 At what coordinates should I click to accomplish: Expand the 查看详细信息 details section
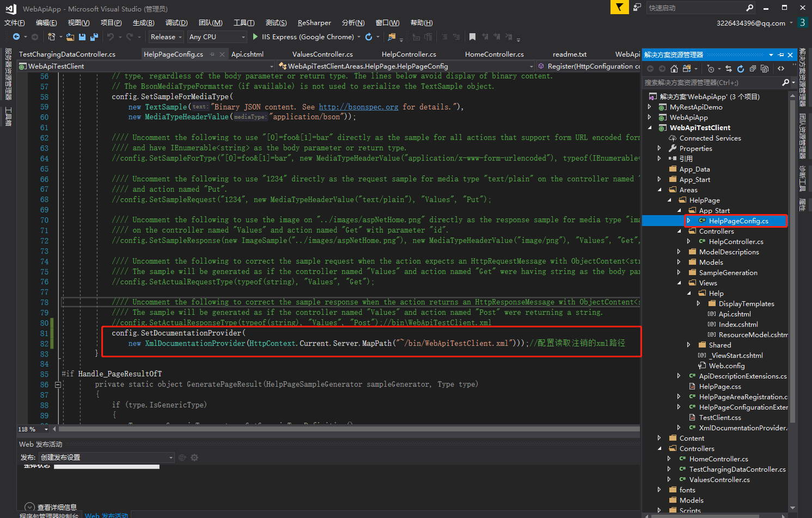tap(29, 507)
